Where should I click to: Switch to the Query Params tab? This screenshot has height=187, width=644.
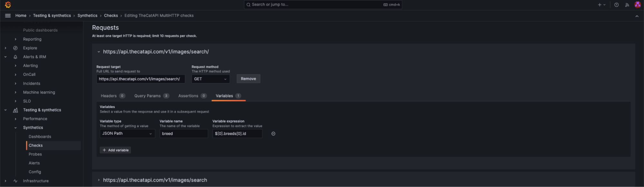152,96
